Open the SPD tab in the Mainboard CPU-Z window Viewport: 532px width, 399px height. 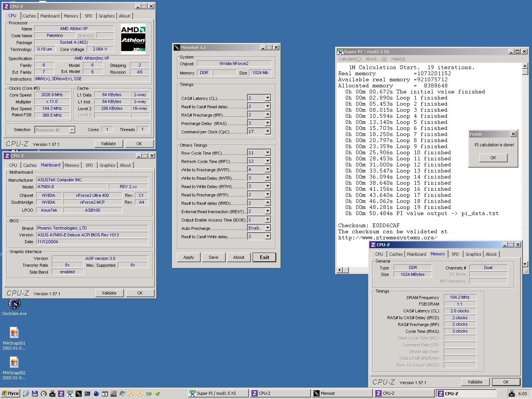coord(89,165)
